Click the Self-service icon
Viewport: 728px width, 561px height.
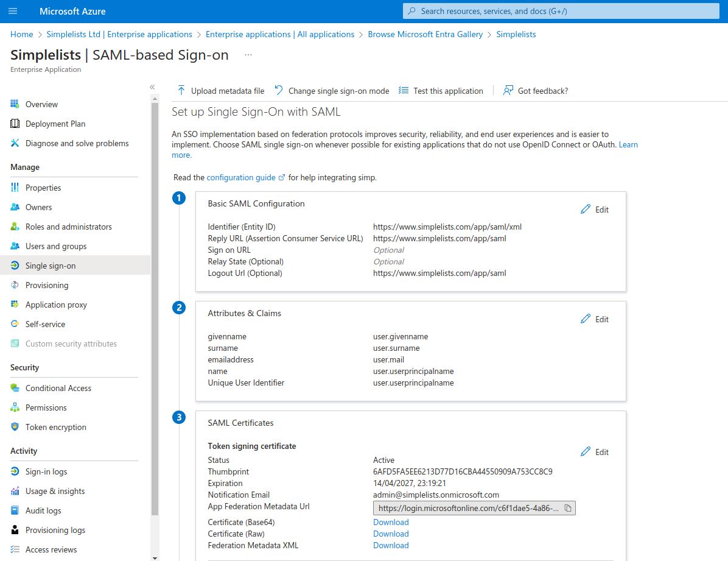[x=15, y=324]
